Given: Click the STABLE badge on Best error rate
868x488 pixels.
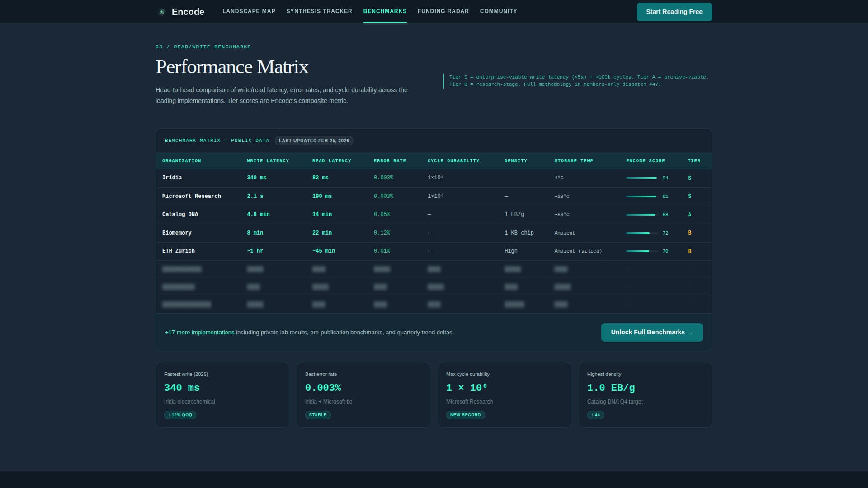Looking at the screenshot, I should (318, 415).
